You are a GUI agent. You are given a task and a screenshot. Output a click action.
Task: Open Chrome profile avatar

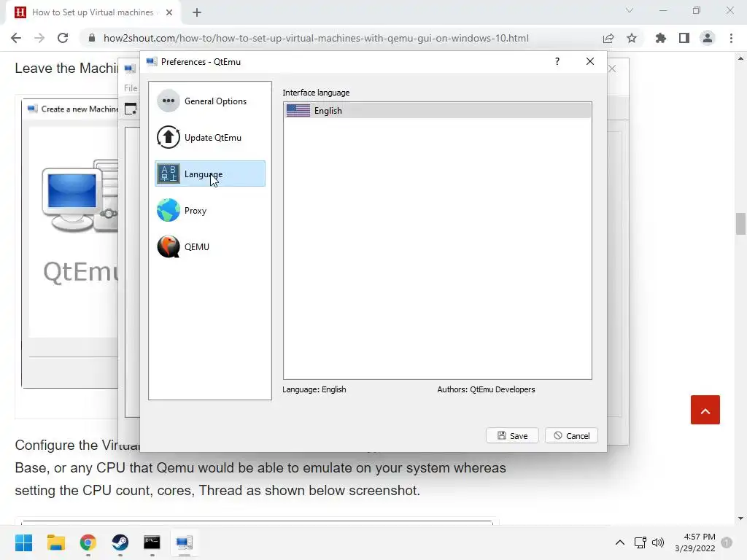(708, 38)
